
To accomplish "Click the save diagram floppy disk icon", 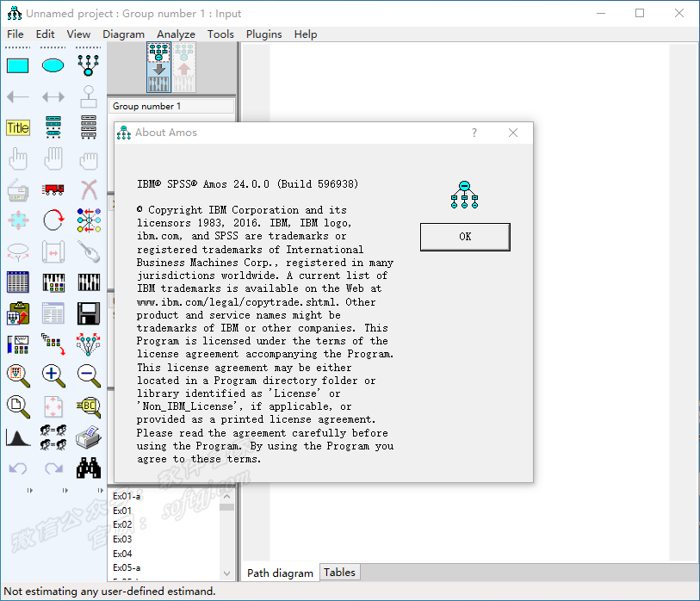I will click(89, 313).
